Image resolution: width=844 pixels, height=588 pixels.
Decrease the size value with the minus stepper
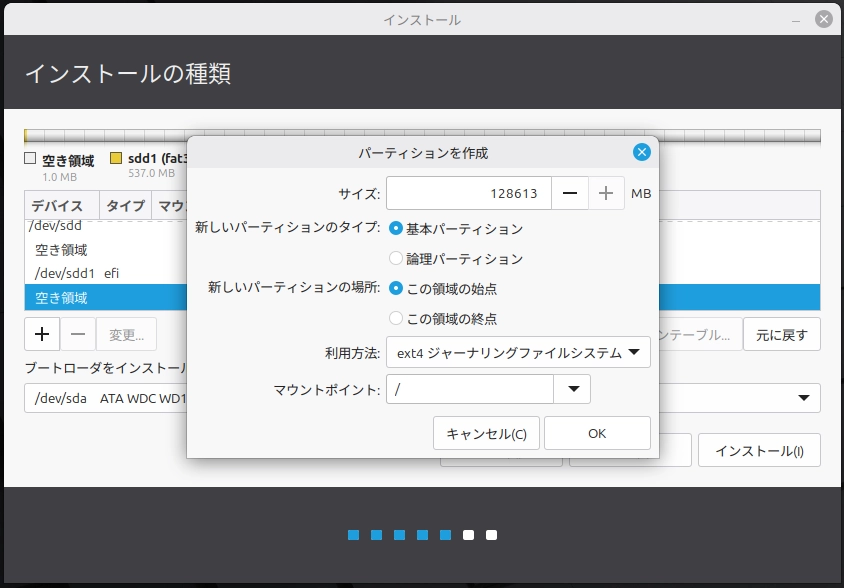coord(569,193)
